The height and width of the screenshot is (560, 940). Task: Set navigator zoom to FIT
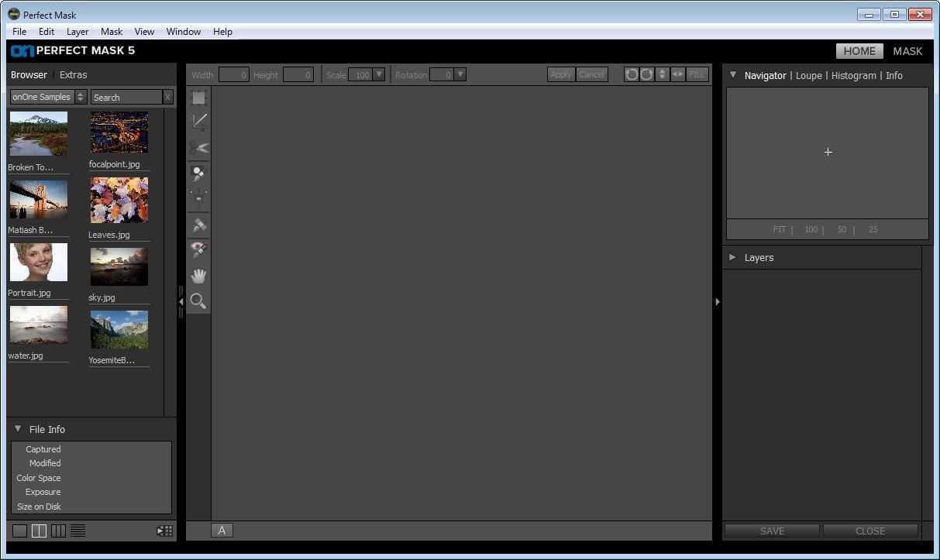pos(780,229)
